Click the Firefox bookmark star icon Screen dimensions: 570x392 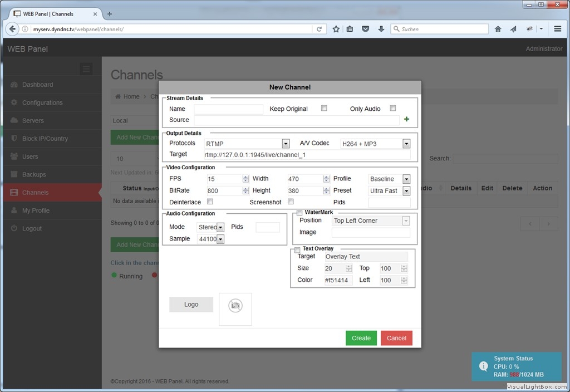click(x=336, y=29)
